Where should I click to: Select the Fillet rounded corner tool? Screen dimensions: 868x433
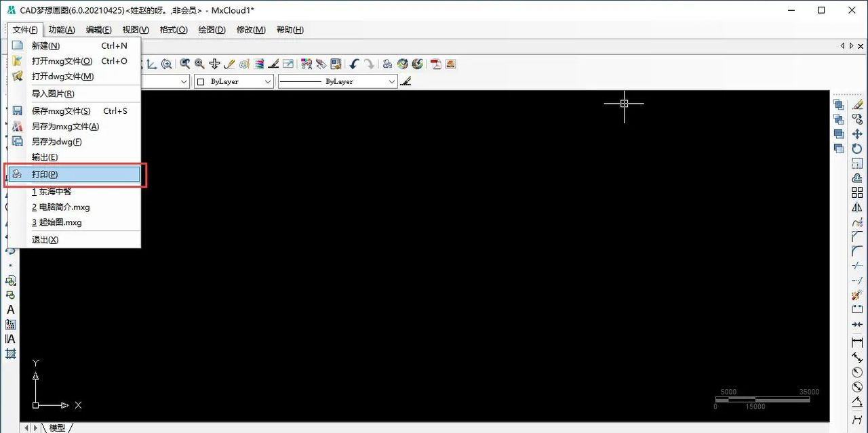click(x=857, y=251)
